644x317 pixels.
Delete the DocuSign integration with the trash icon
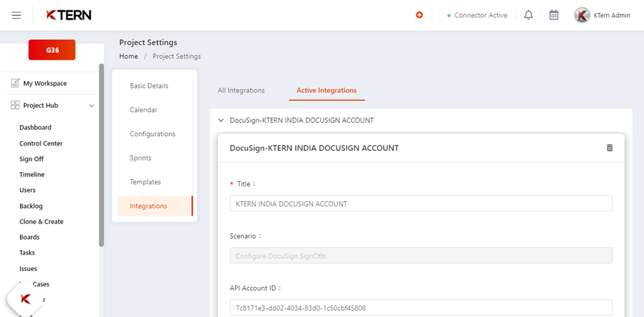click(x=610, y=148)
